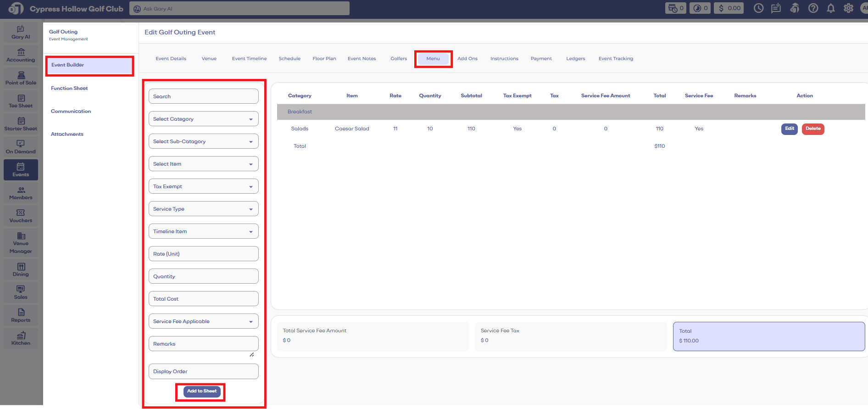
Task: Open Function Sheet in the side menu
Action: (69, 88)
